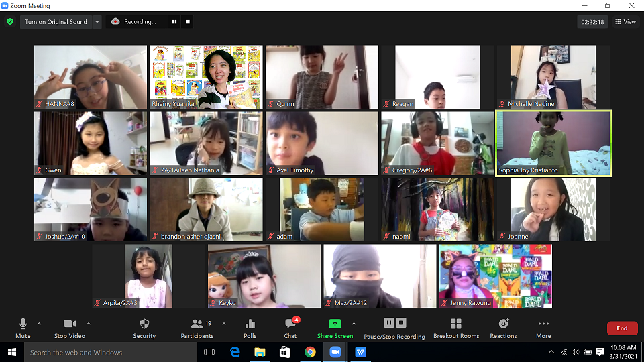Click the red End button

(x=622, y=328)
